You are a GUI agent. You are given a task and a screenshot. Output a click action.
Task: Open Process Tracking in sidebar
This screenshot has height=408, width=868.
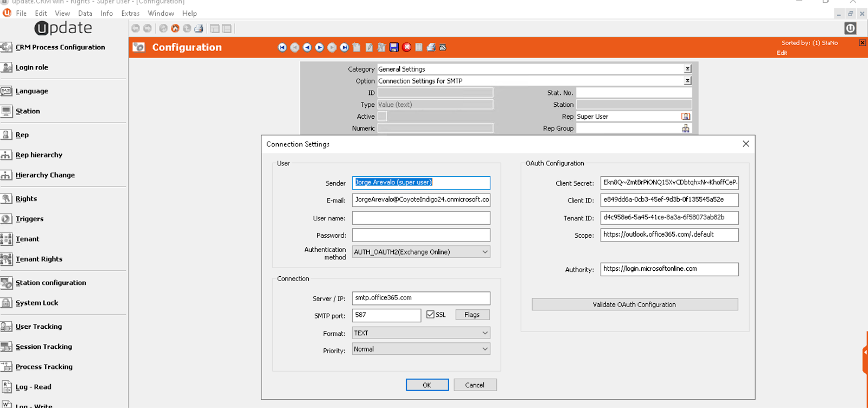44,367
